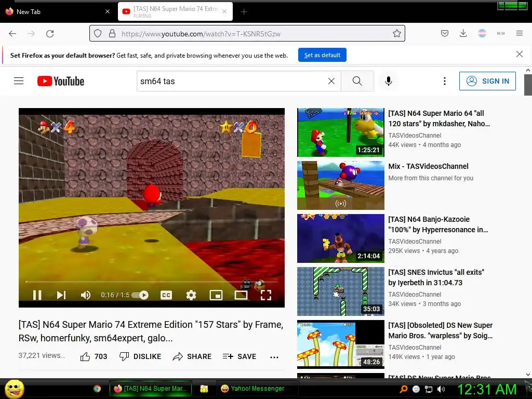532x399 pixels.
Task: Open SNES Invictus all exits title link
Action: pyautogui.click(x=436, y=277)
